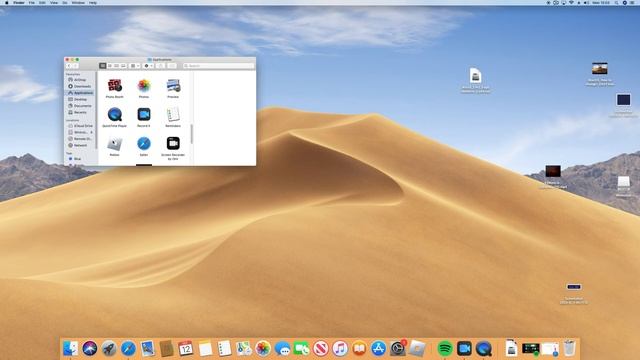
Task: Switch Finder to column view
Action: (116, 66)
